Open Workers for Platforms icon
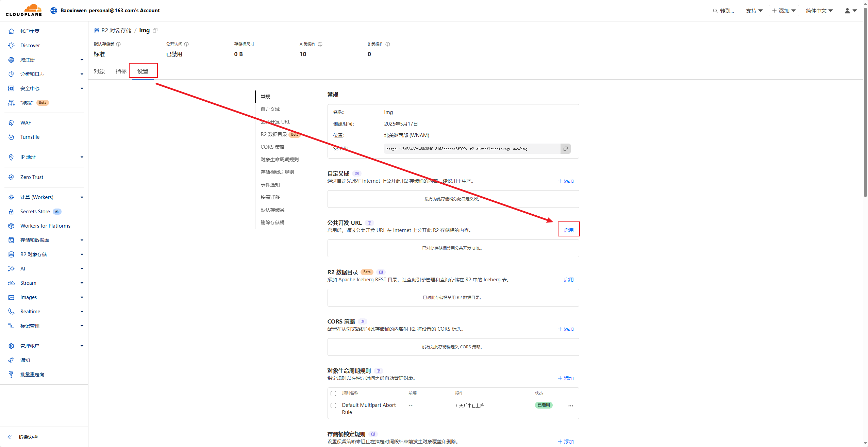 [x=11, y=226]
